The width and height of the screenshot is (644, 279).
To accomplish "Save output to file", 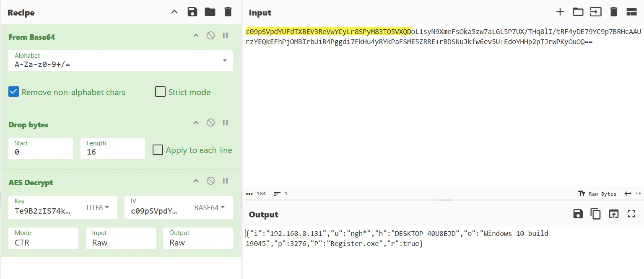I will click(578, 214).
